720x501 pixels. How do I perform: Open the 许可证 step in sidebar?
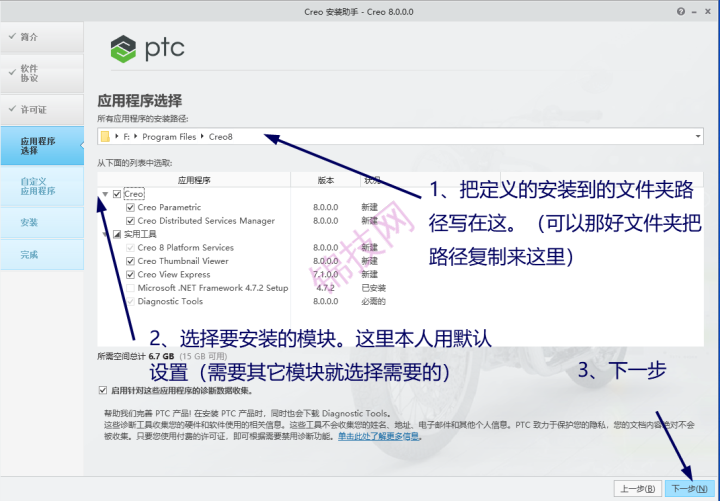point(42,110)
